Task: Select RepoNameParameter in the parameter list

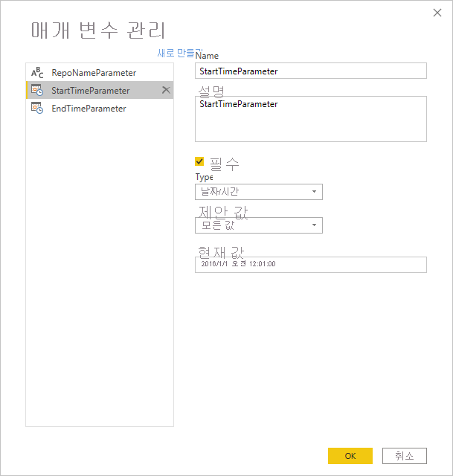Action: [100, 73]
